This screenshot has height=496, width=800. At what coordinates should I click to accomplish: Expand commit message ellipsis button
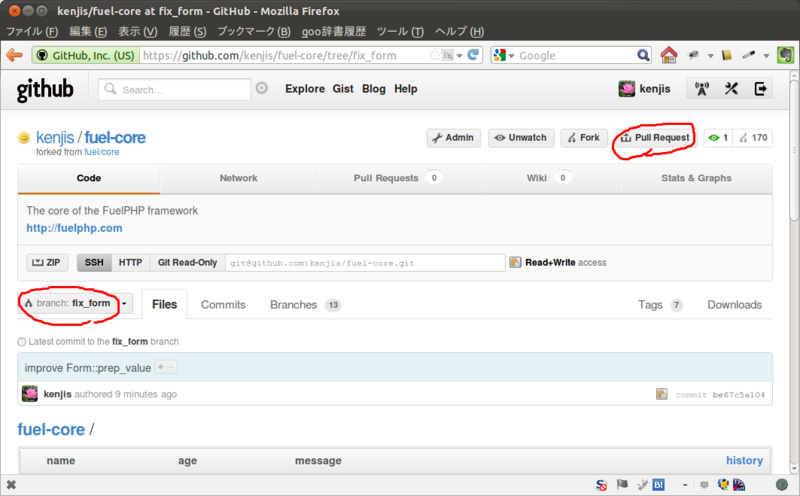click(166, 367)
